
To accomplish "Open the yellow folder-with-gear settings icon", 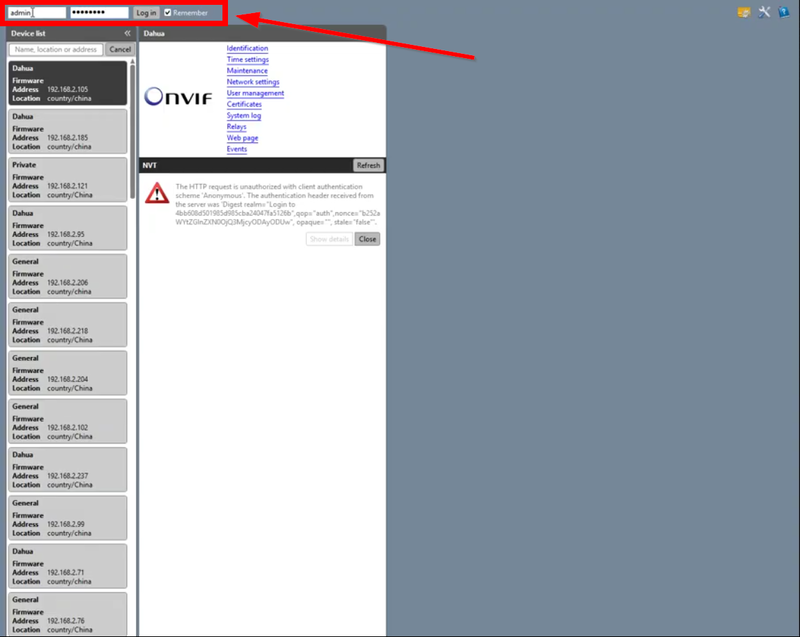I will point(744,12).
